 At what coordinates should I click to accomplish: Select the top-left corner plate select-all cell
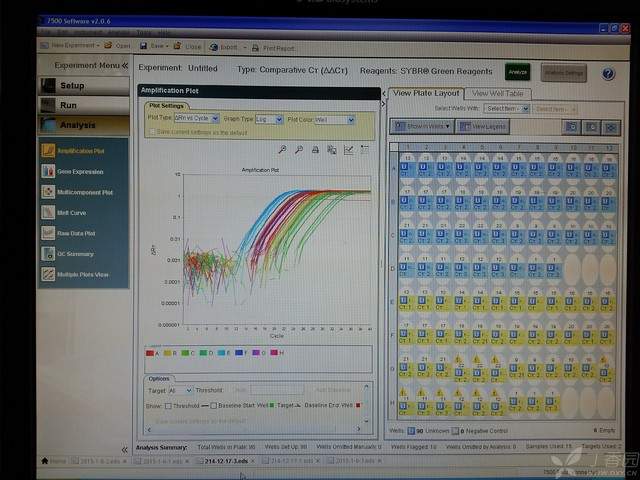tap(394, 147)
